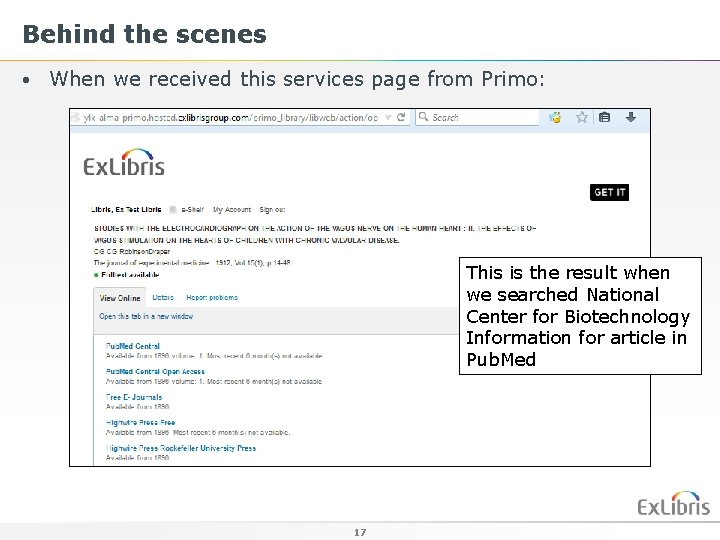Click the Ex Libris logo in the page
Screen dimensions: 720x540
(124, 163)
